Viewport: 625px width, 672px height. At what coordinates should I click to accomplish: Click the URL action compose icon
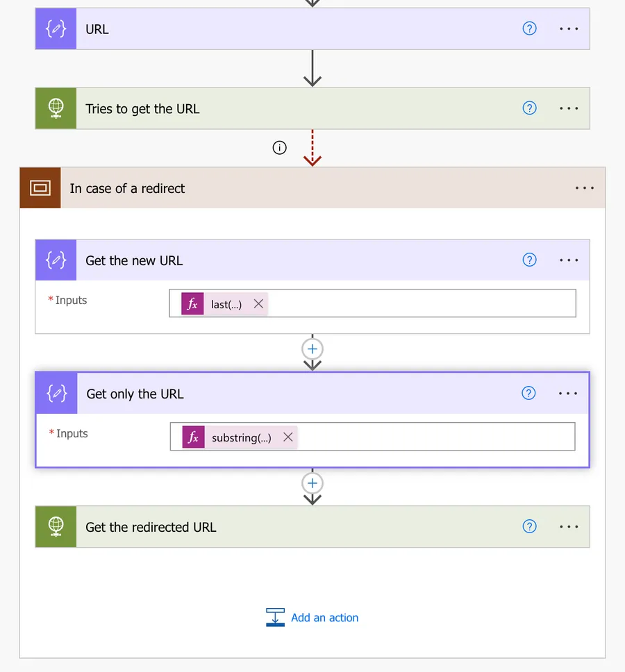click(56, 29)
